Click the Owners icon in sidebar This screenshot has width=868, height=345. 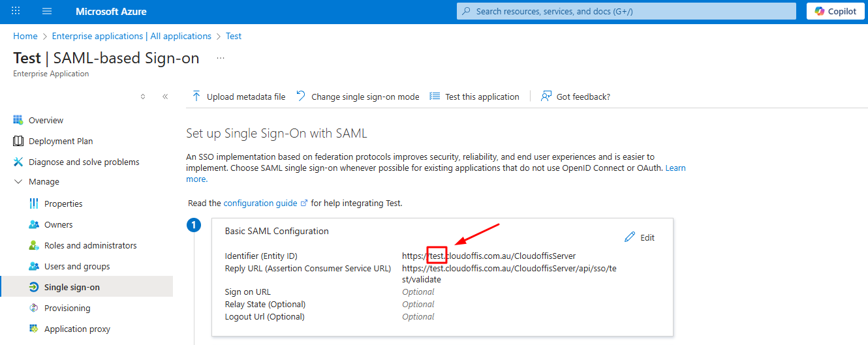click(34, 225)
